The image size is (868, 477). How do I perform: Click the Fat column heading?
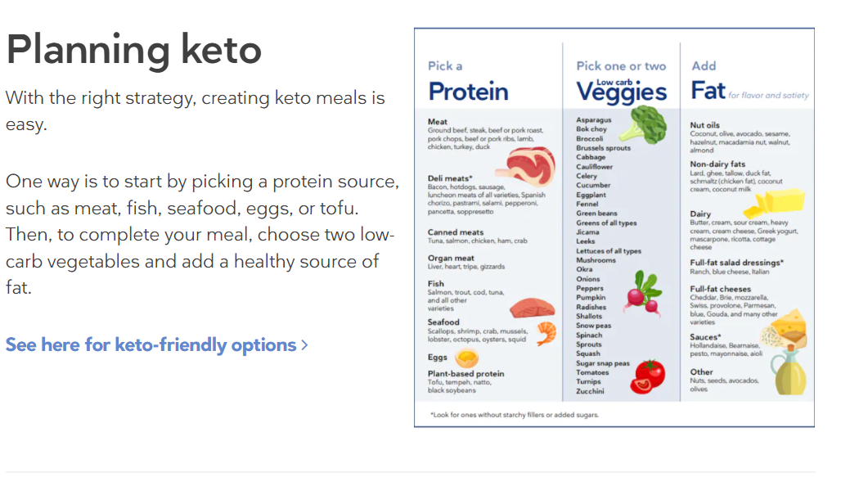click(x=708, y=90)
